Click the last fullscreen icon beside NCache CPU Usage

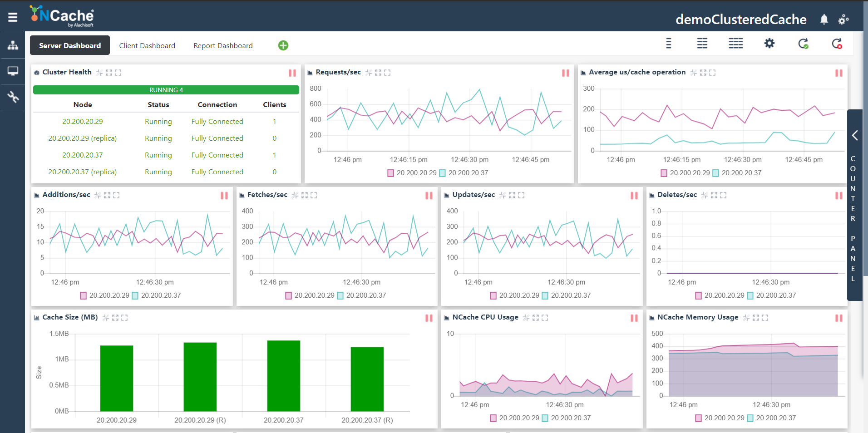point(545,318)
